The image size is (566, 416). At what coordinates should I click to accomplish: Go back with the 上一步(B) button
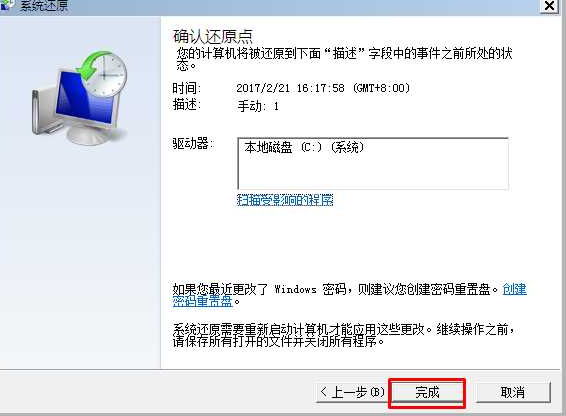point(352,393)
